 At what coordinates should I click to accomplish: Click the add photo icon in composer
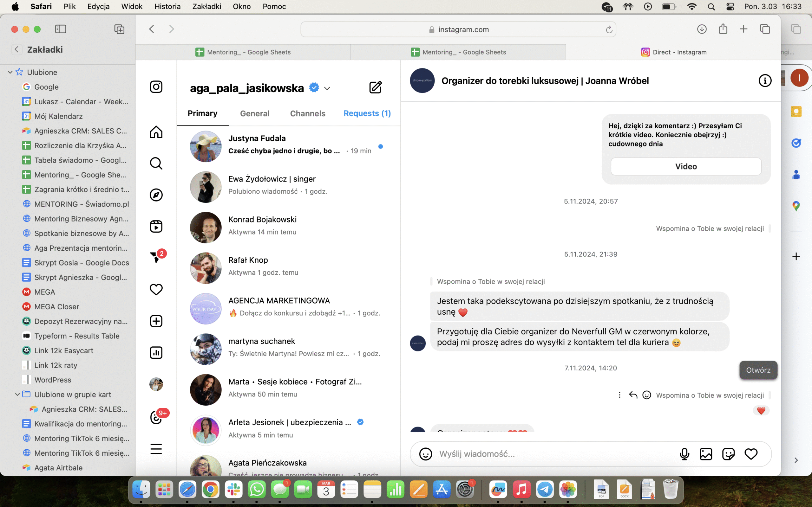tap(706, 454)
